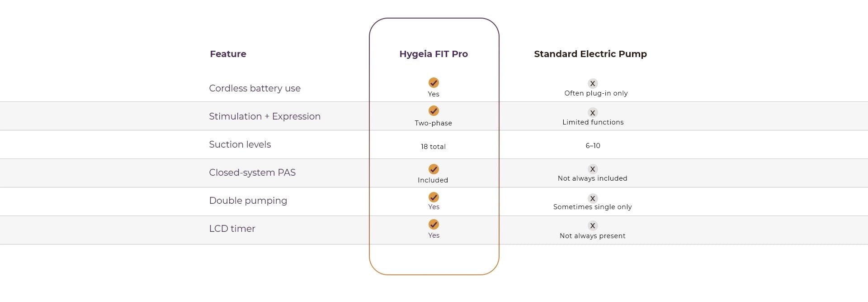Select the Hygeia FIT Pro column header
This screenshot has width=868, height=302.
(x=434, y=54)
